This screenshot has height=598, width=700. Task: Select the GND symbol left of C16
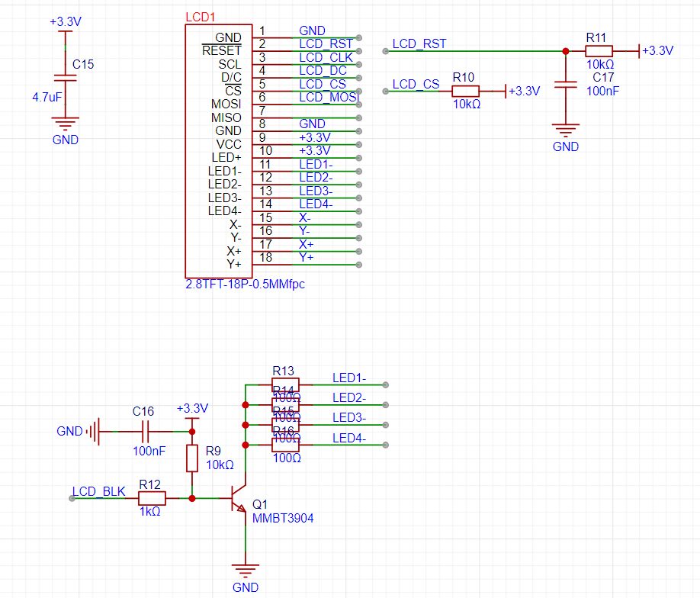[x=92, y=432]
